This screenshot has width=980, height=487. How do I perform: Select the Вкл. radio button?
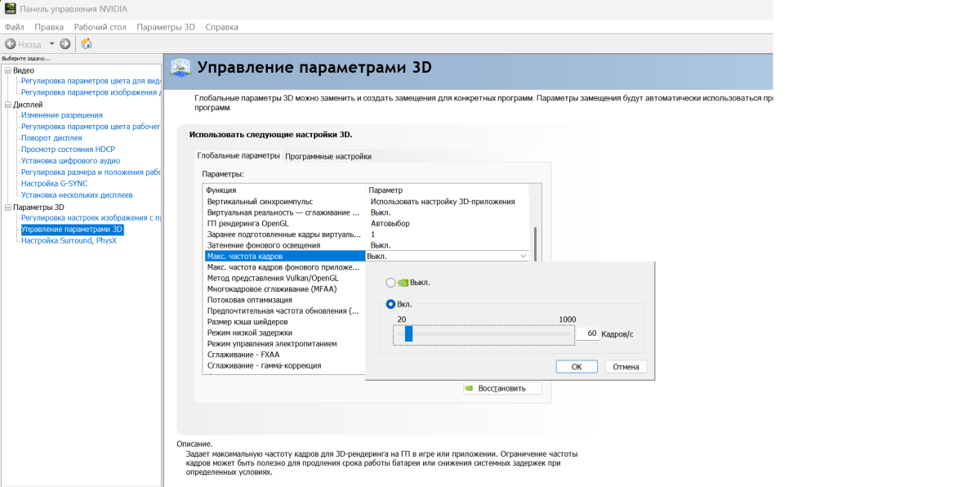tap(390, 304)
